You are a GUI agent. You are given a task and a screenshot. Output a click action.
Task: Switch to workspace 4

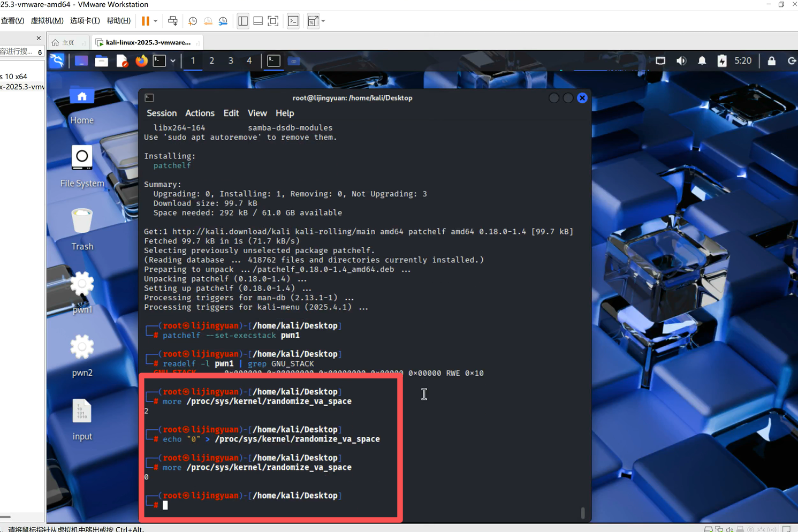pos(249,61)
